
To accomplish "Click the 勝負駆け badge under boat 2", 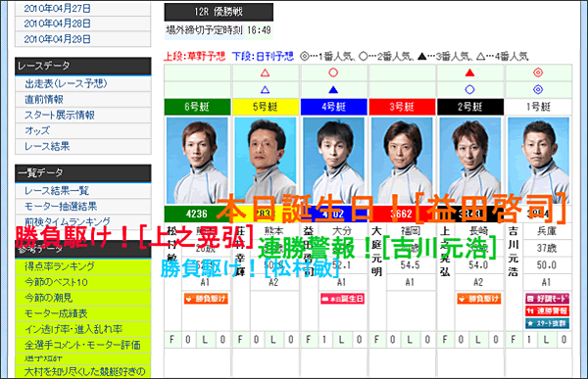I will (x=479, y=299).
